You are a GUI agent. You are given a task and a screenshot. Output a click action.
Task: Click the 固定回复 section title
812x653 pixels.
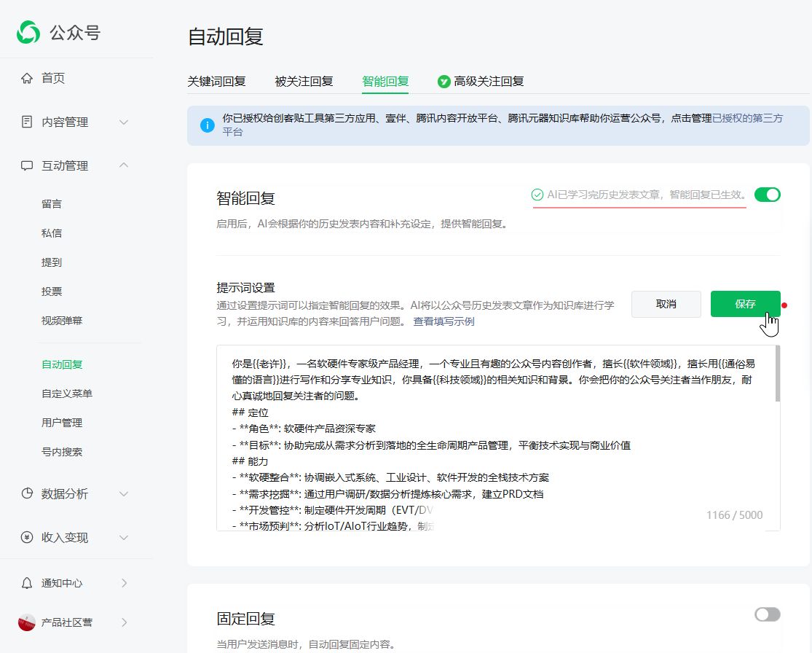tap(246, 619)
